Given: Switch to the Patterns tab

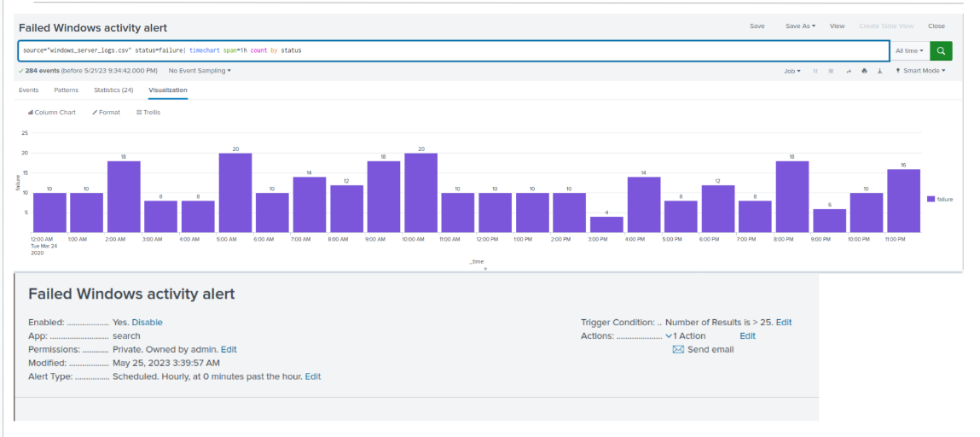Looking at the screenshot, I should point(67,90).
